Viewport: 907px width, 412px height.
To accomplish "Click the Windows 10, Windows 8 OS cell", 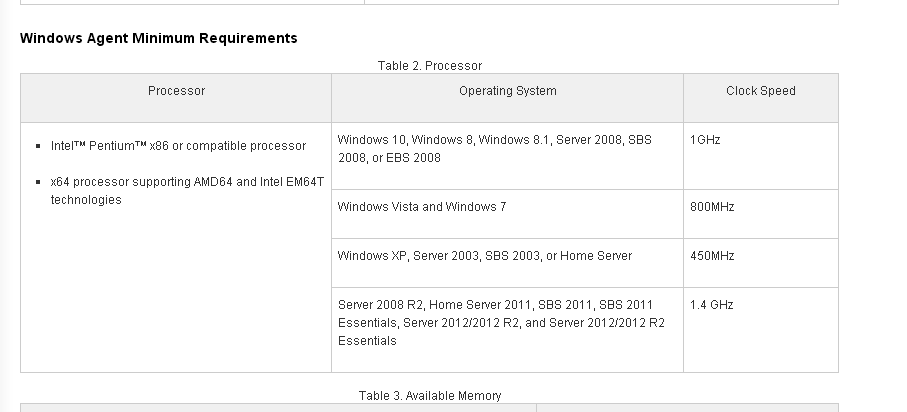I will 507,156.
